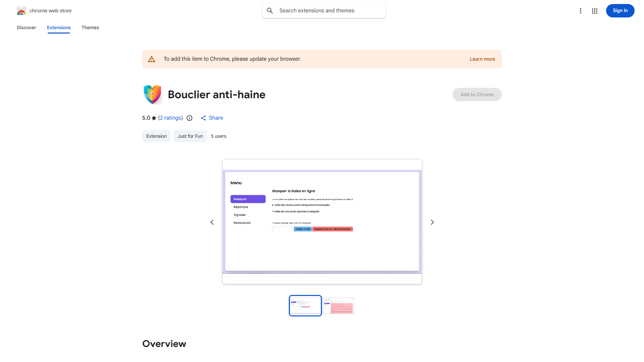Screen dimensions: 644x362
Task: Click the Sign in button
Action: 620,11
